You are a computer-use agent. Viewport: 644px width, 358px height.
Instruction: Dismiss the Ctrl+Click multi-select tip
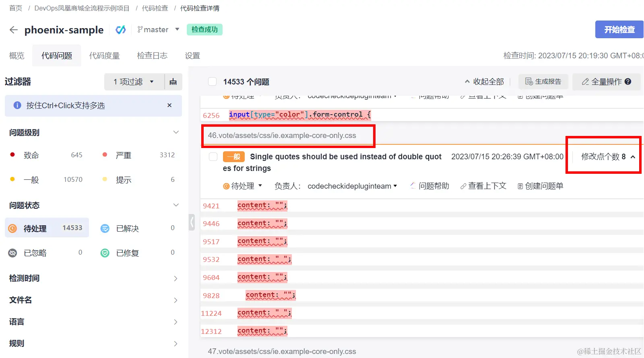click(x=169, y=105)
